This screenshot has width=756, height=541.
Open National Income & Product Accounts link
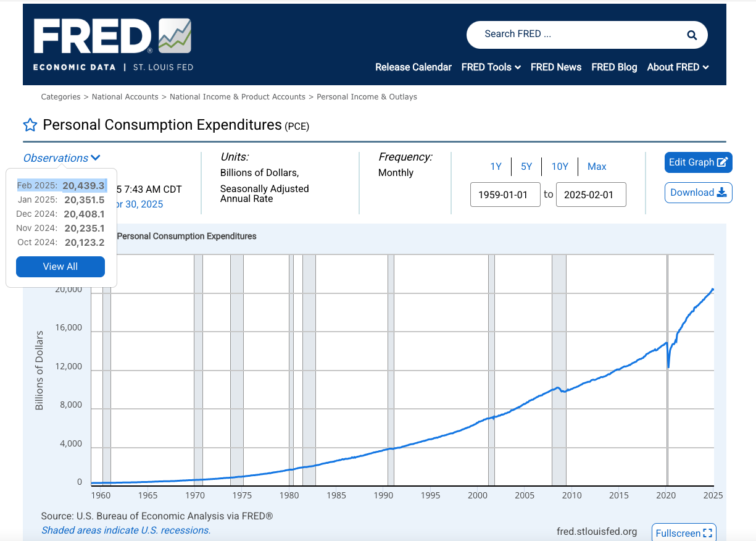pos(238,97)
